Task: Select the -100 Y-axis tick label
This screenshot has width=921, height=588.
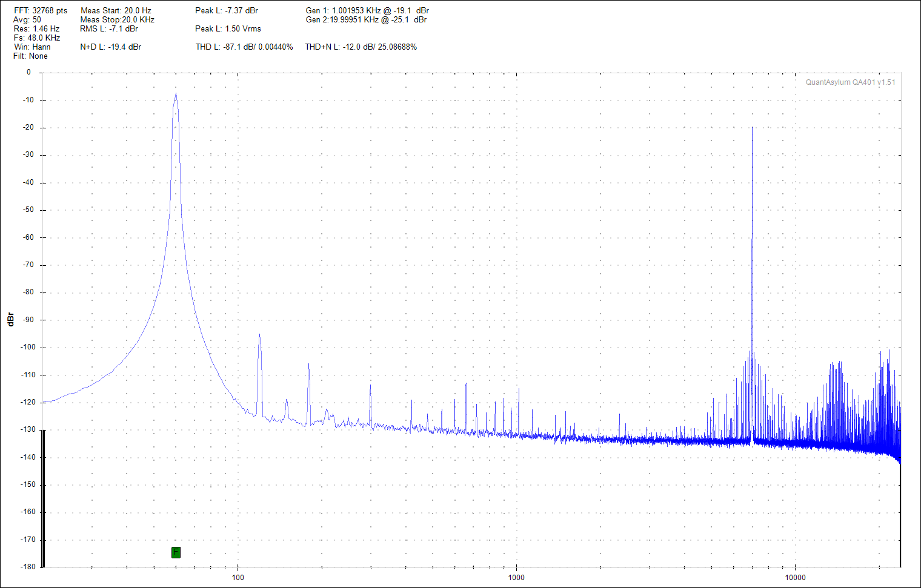Action: point(28,348)
